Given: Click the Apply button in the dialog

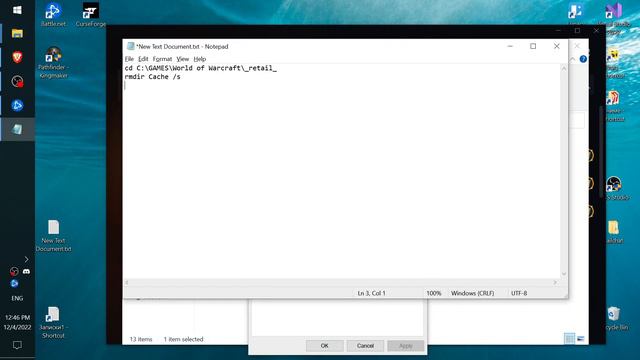Looking at the screenshot, I should pyautogui.click(x=406, y=346).
